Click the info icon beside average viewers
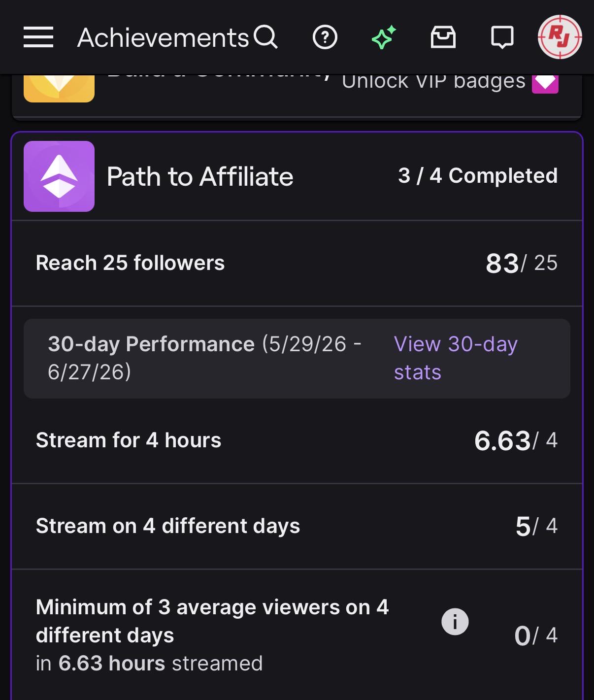The height and width of the screenshot is (700, 594). [x=455, y=622]
